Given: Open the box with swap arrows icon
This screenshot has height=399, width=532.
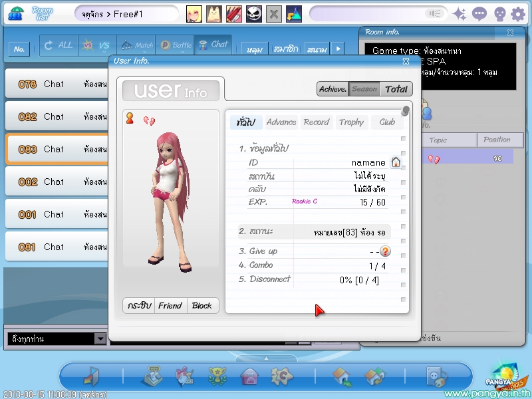Looking at the screenshot, I should click(374, 376).
